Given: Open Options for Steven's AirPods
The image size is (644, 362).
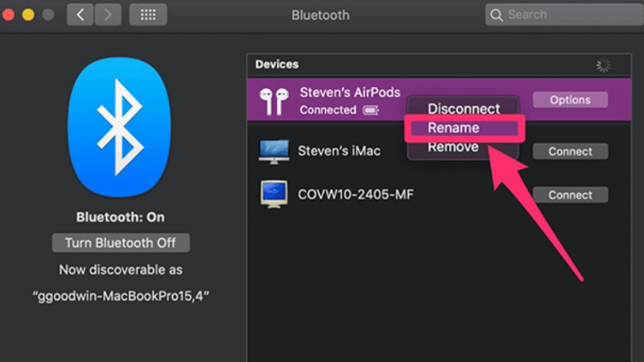Looking at the screenshot, I should 570,100.
